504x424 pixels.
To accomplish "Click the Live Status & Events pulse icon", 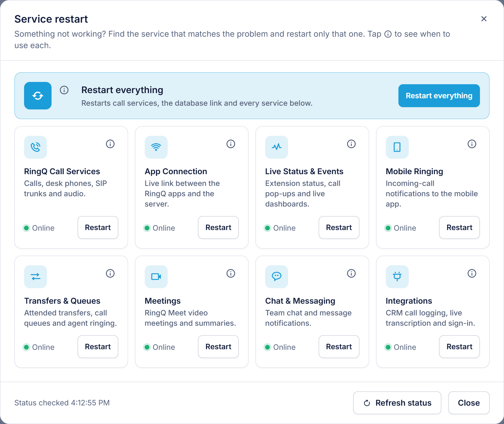I will [x=277, y=147].
